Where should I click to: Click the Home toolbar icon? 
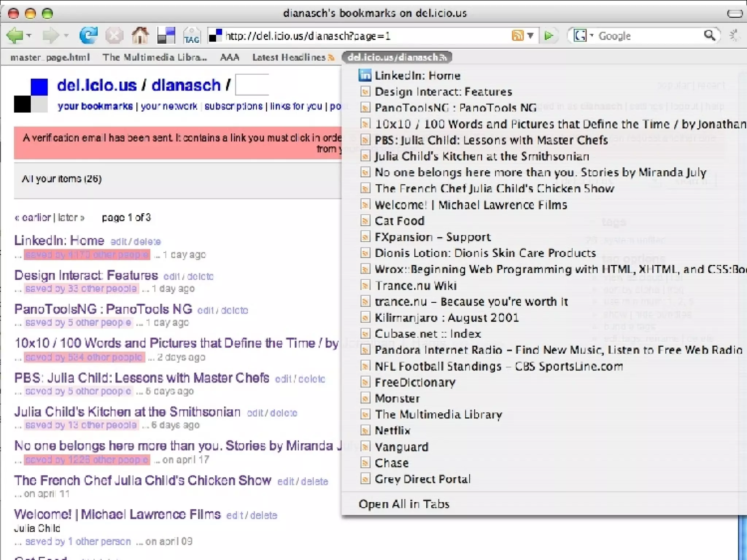140,36
